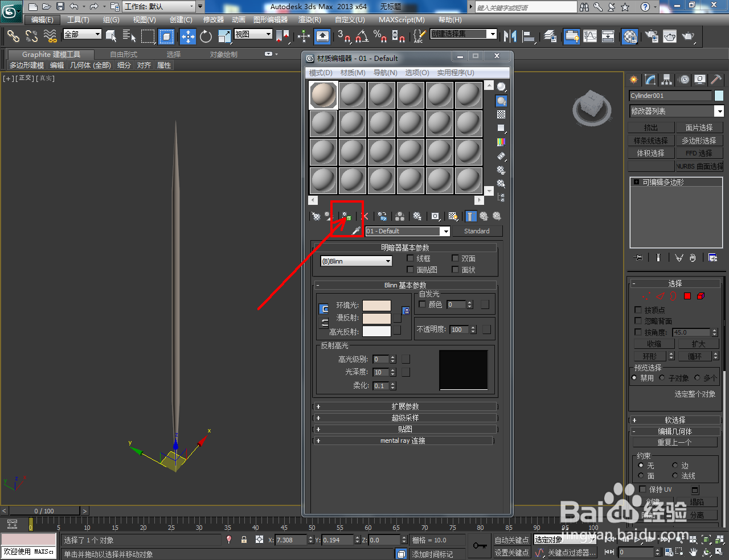The image size is (729, 560).
Task: Open the 渲染(R) menu in main menu bar
Action: [309, 19]
